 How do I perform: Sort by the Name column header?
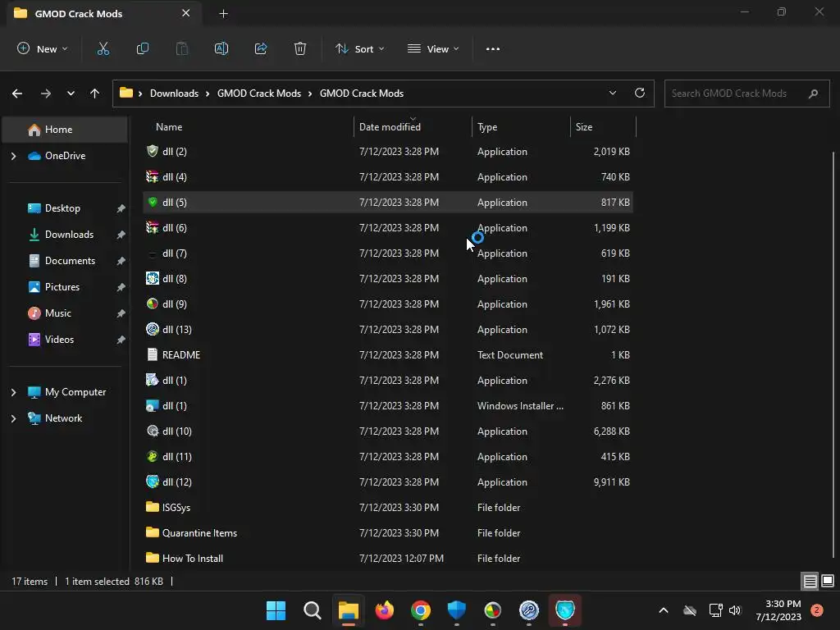169,127
